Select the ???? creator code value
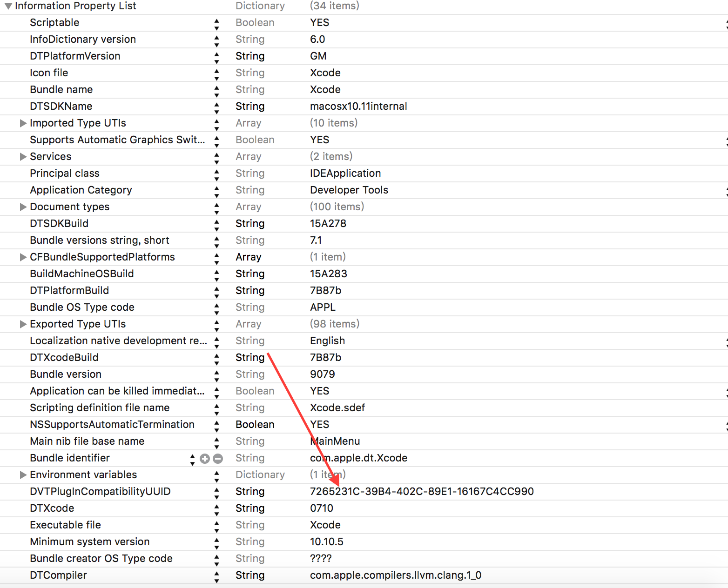The width and height of the screenshot is (728, 588). pos(321,559)
